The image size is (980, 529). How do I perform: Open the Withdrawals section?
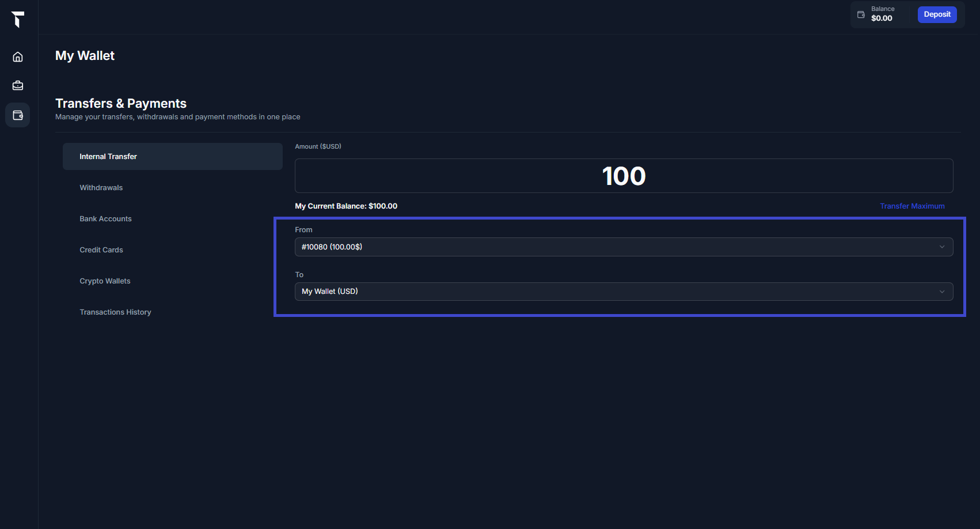101,188
